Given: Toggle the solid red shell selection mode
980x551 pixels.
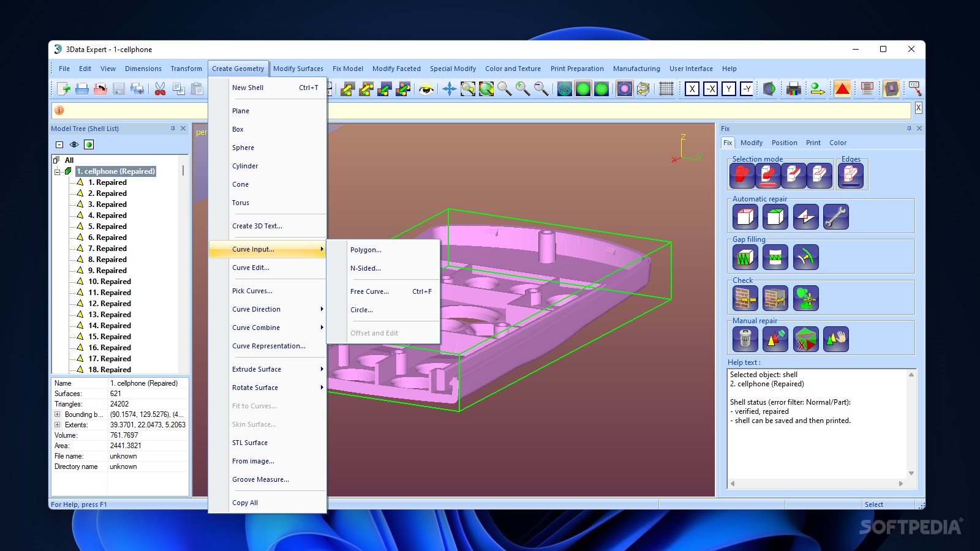Looking at the screenshot, I should 742,176.
